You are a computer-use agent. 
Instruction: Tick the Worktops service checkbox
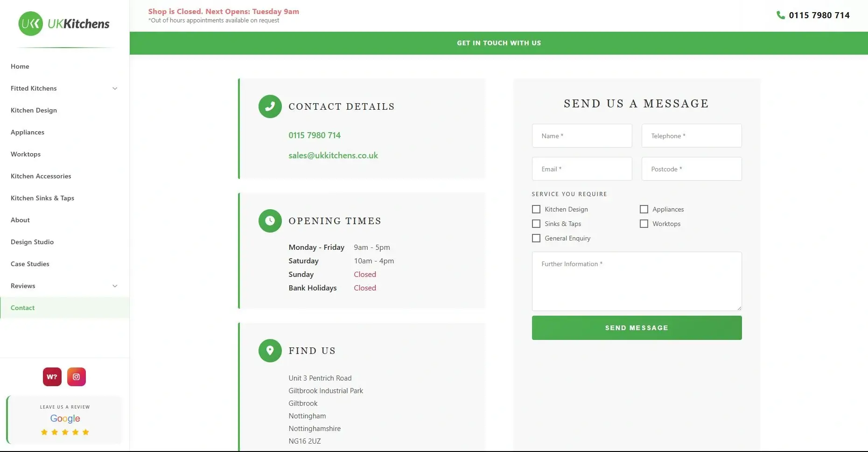pyautogui.click(x=644, y=224)
